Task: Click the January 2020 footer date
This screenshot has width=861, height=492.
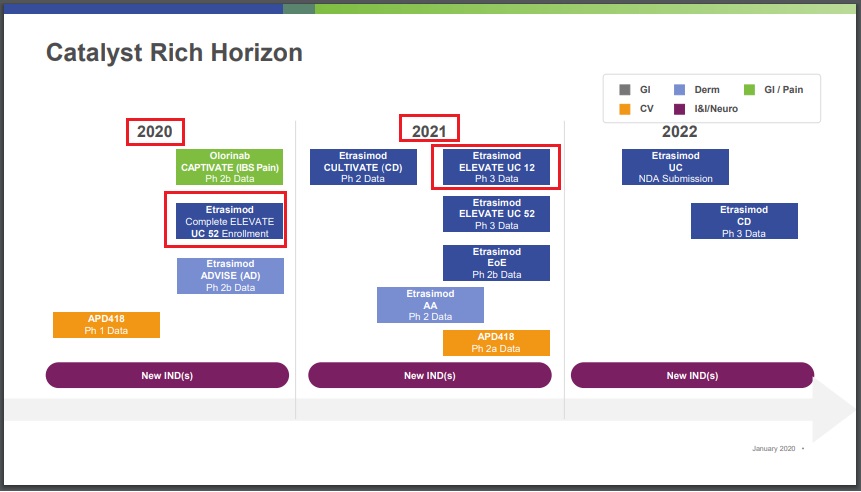Action: coord(773,449)
